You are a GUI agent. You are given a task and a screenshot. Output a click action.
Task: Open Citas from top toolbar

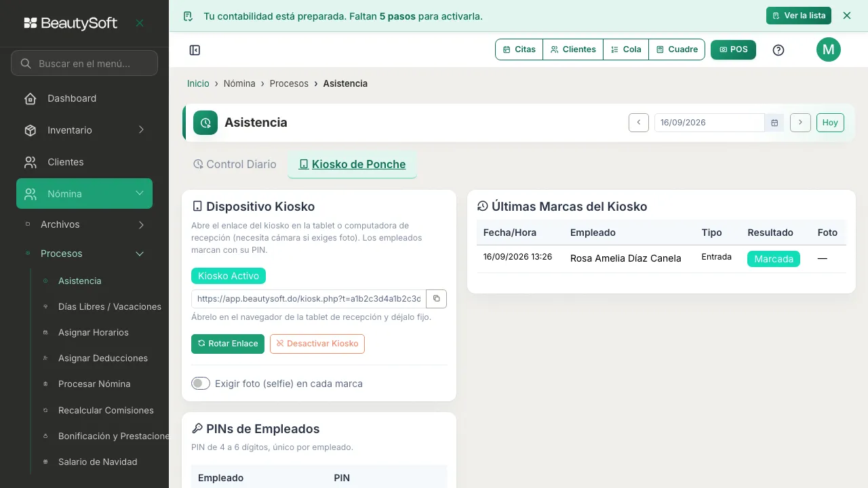[519, 49]
